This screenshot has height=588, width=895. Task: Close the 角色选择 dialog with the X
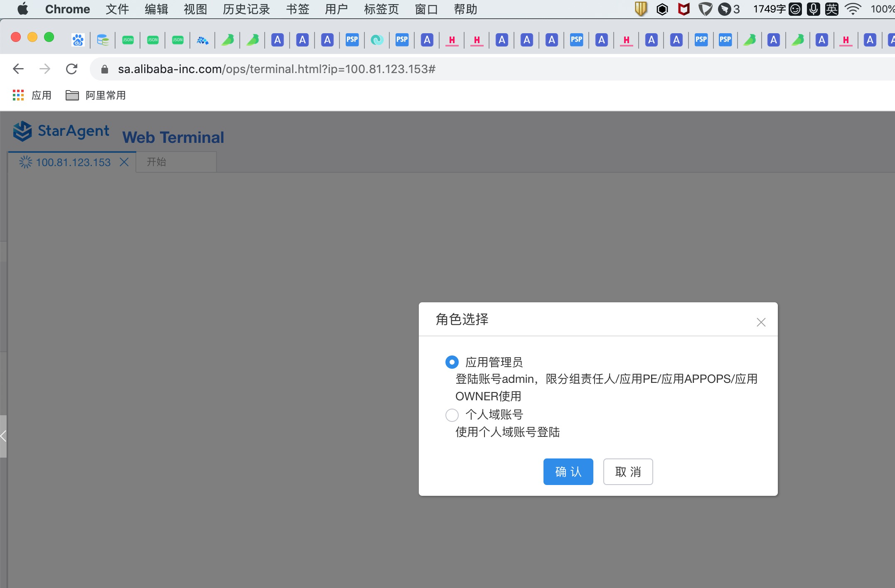pos(761,322)
